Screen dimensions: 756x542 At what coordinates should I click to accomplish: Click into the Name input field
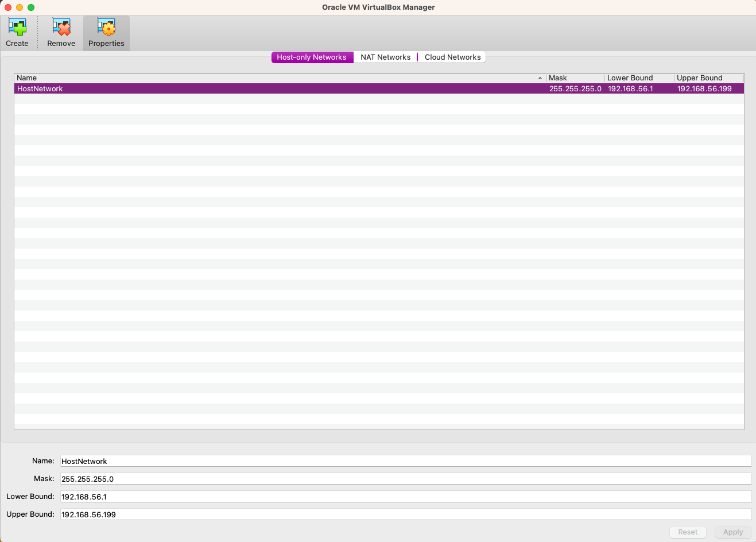[x=406, y=461]
